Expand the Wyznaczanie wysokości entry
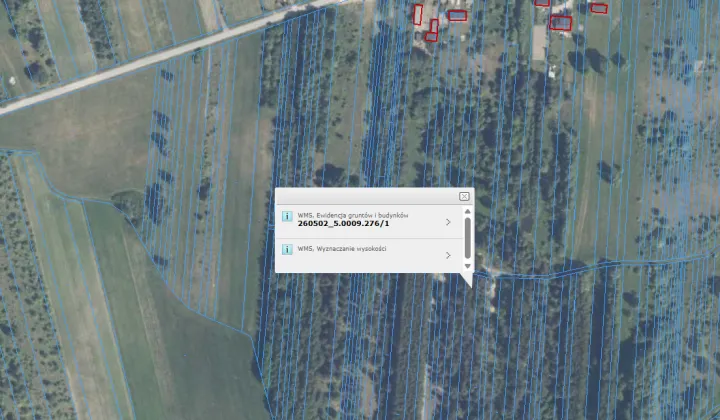This screenshot has width=720, height=420. pos(448,255)
